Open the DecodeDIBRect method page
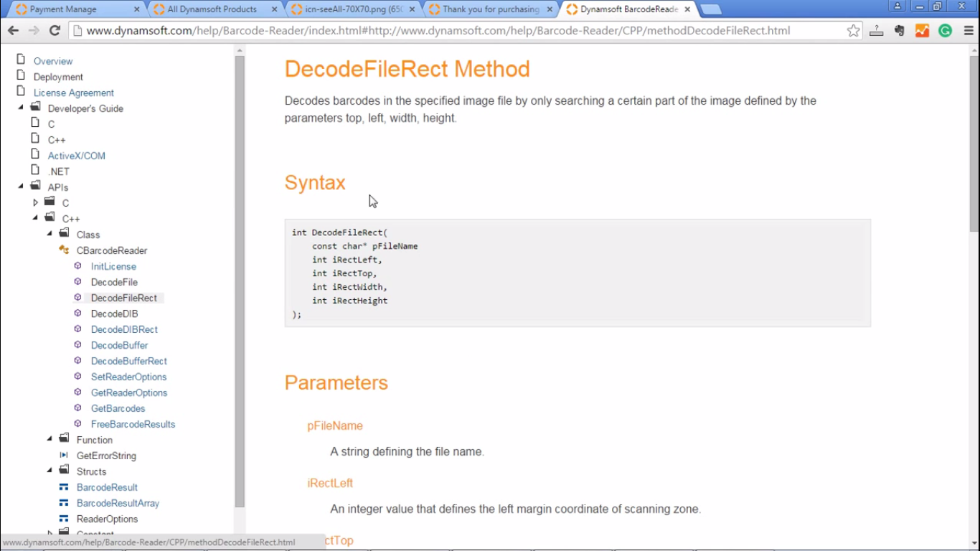Screen dimensions: 980x551 pos(124,329)
